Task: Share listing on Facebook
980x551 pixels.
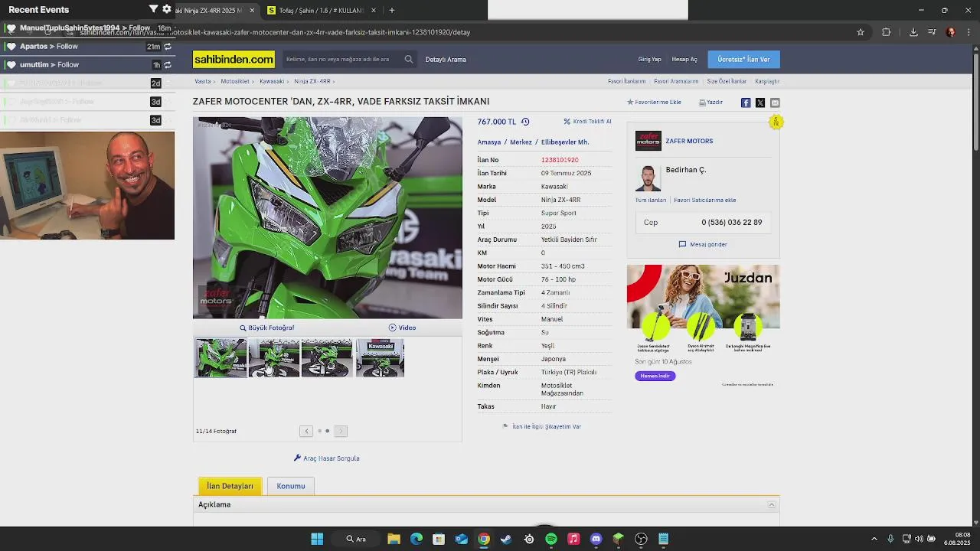Action: tap(746, 103)
